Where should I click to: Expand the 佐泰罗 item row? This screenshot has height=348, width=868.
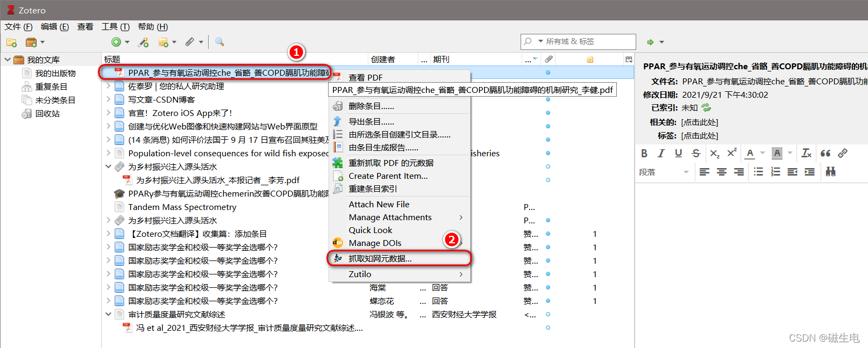108,86
